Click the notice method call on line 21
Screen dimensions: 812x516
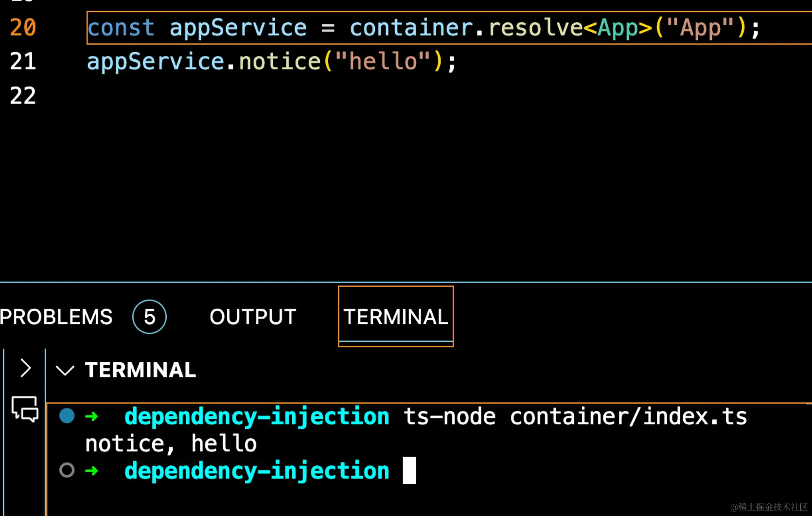tap(280, 61)
